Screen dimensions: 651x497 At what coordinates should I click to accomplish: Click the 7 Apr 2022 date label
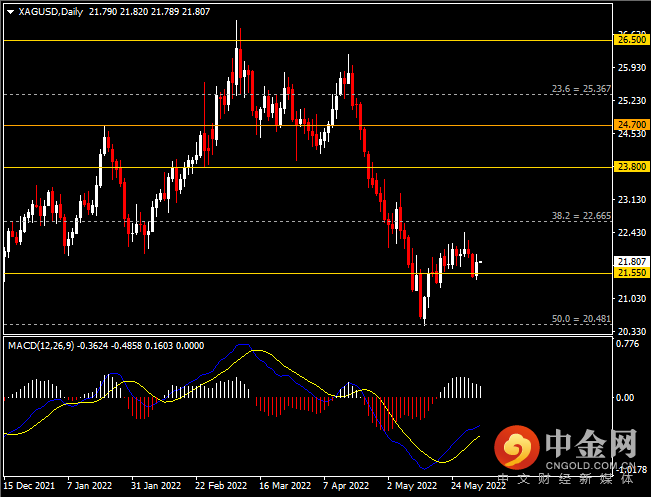click(x=346, y=486)
